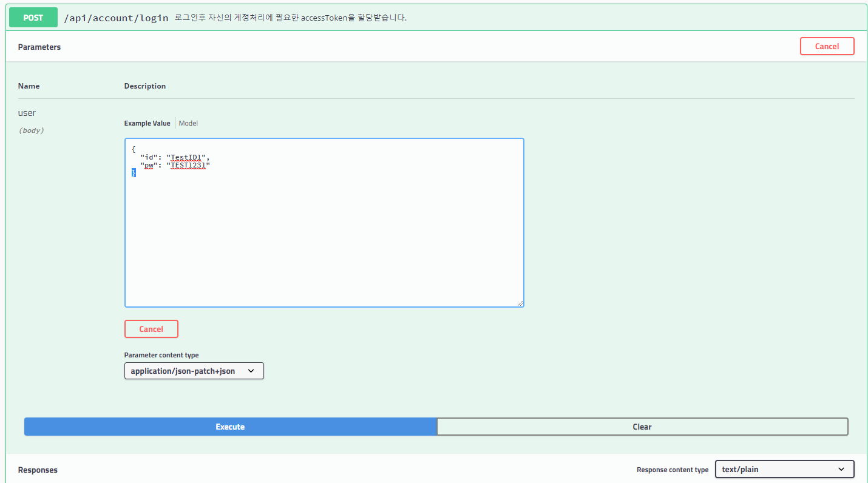868x483 pixels.
Task: Click the chevron arrow beside text/plain
Action: click(x=841, y=469)
